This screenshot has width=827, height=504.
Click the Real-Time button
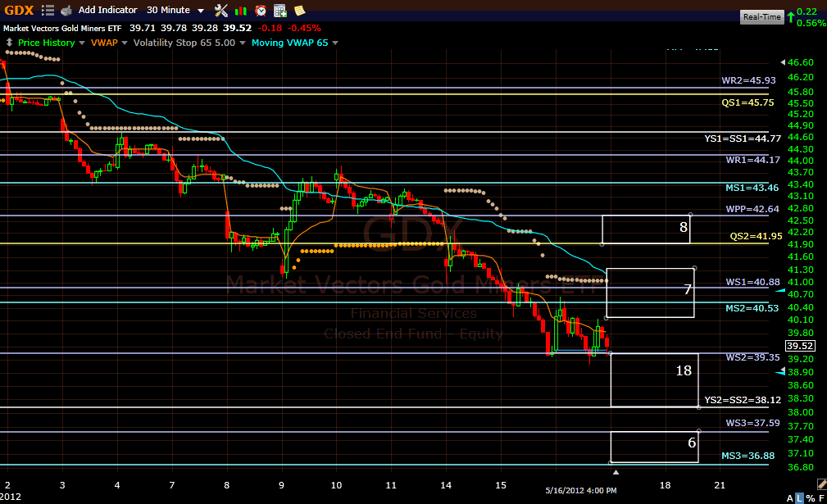(x=761, y=17)
